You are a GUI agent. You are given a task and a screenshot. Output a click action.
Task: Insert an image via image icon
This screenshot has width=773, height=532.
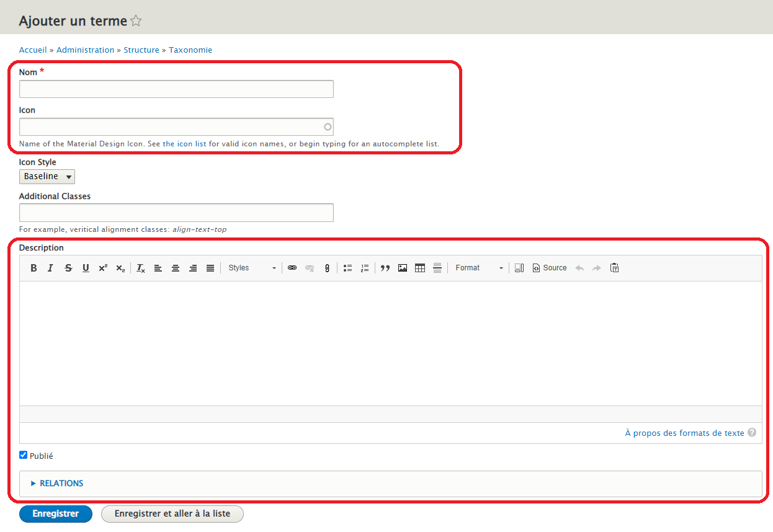[x=403, y=268]
